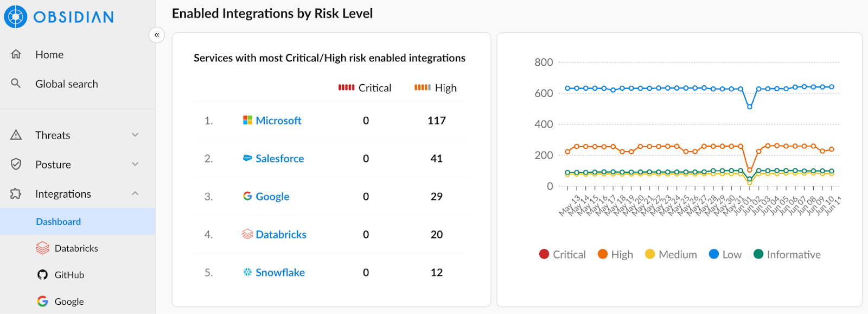Click the High column header label

click(446, 88)
